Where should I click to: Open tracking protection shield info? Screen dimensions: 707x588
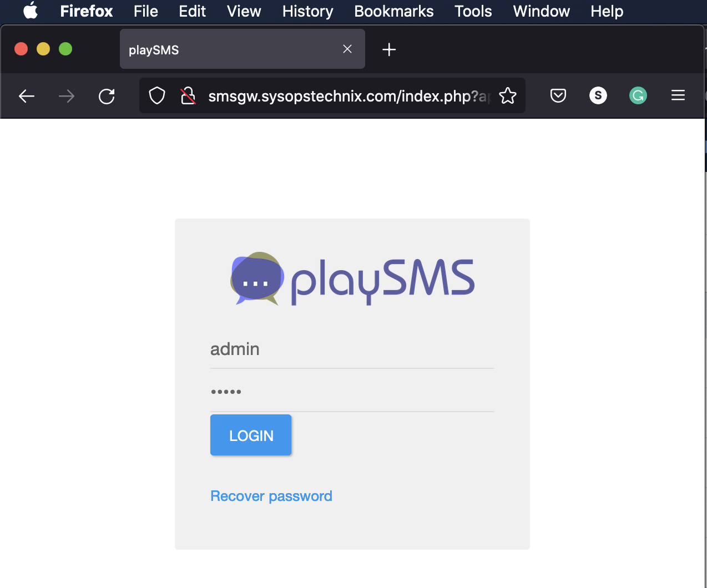157,96
